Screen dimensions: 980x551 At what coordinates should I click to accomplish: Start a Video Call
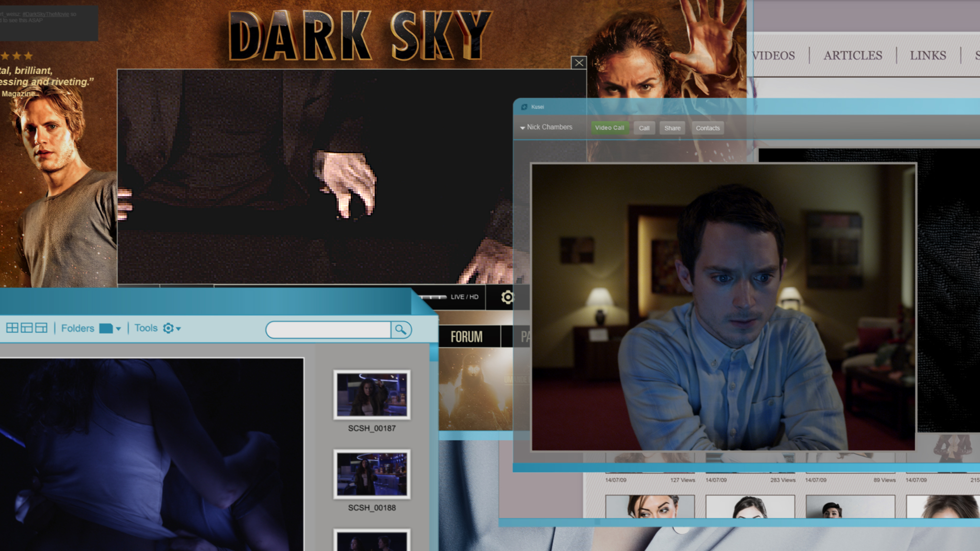[x=609, y=128]
